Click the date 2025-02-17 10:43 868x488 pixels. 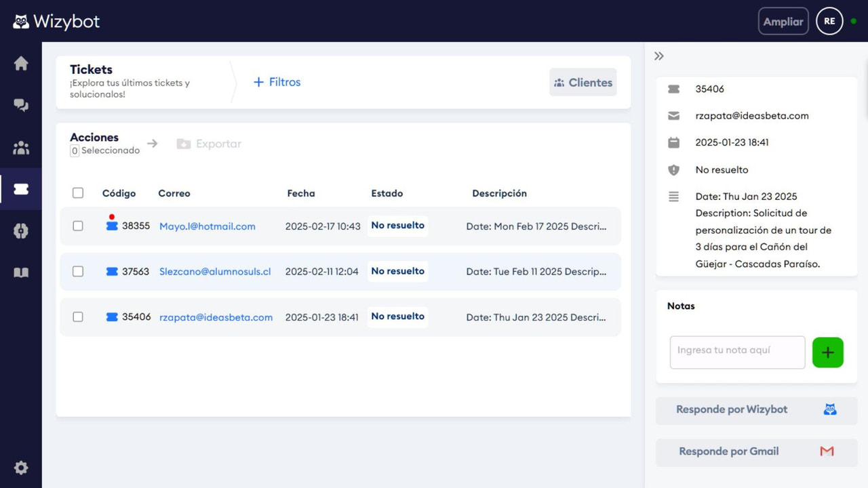coord(323,226)
